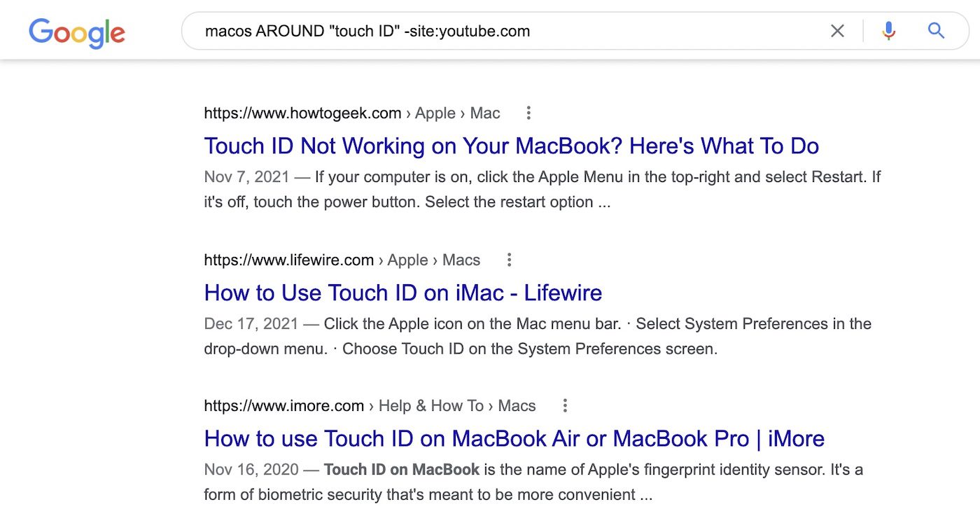Open "How to Use Touch ID on iMac" link

[x=402, y=292]
